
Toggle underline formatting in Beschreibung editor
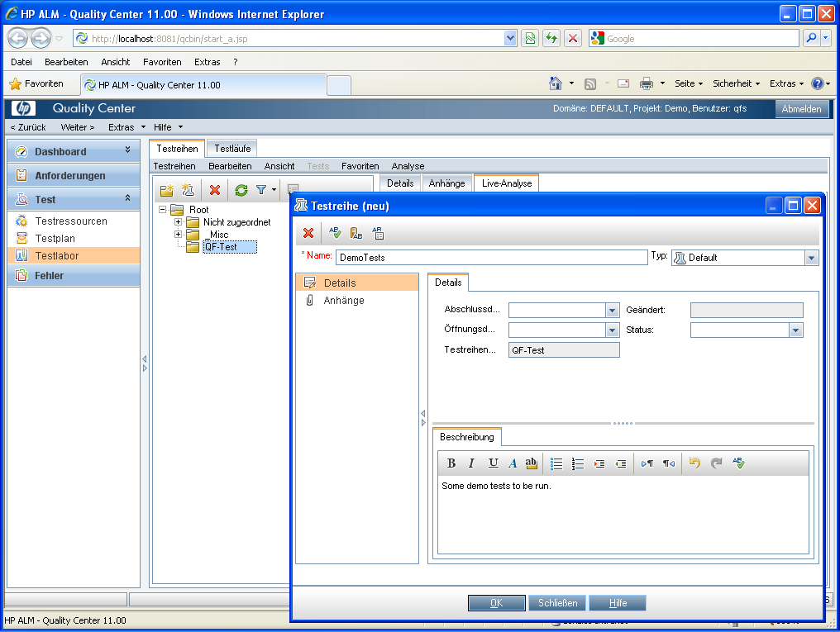coord(493,463)
